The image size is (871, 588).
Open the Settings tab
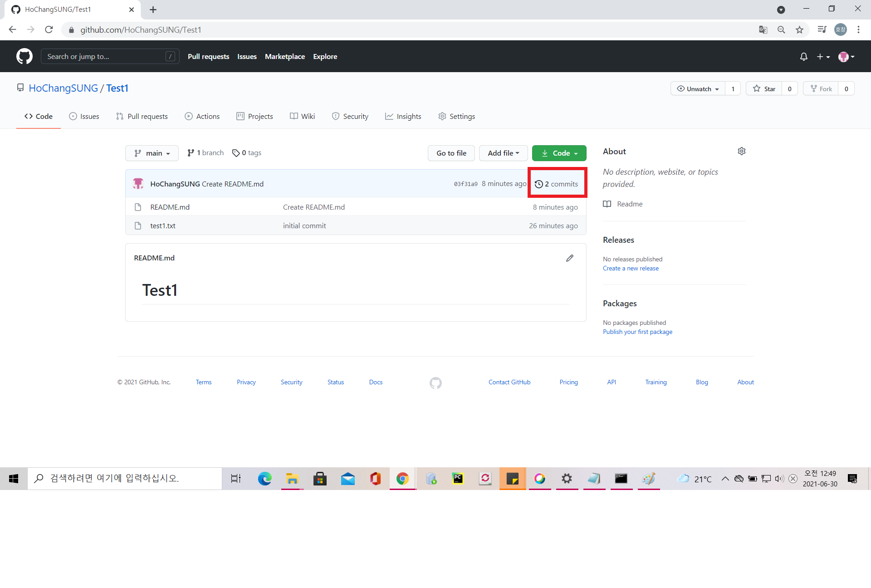point(457,117)
